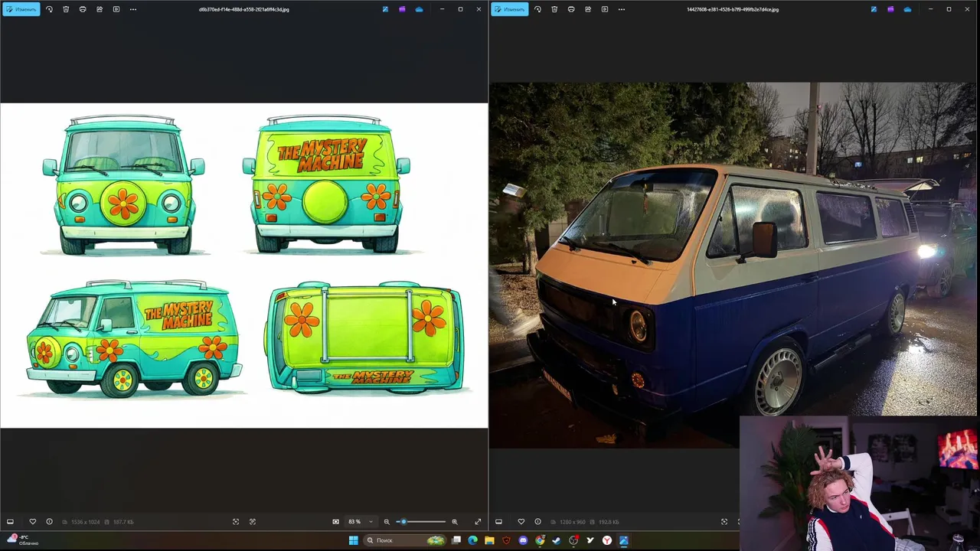This screenshot has width=980, height=551.
Task: Click Изменить button in left photo window
Action: coord(21,9)
